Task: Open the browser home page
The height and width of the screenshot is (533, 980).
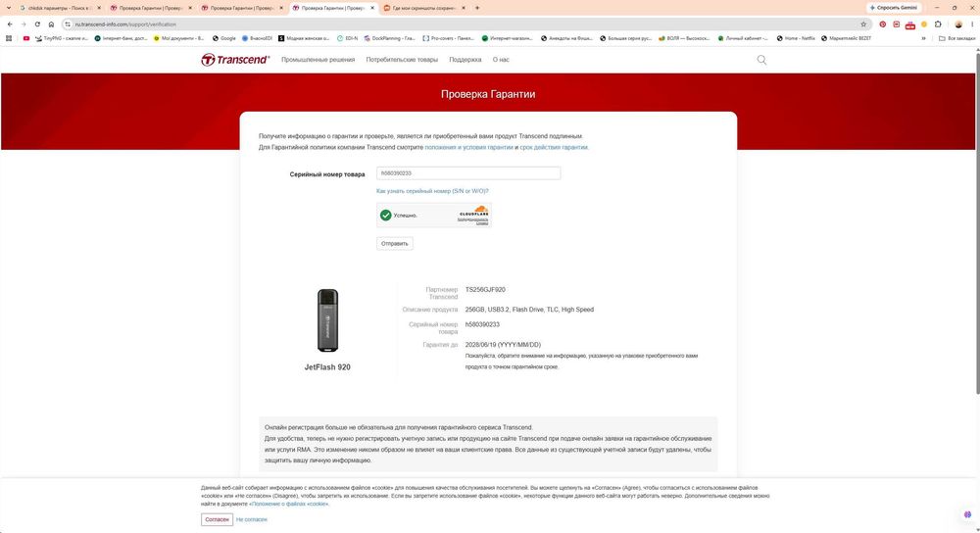Action: click(51, 24)
